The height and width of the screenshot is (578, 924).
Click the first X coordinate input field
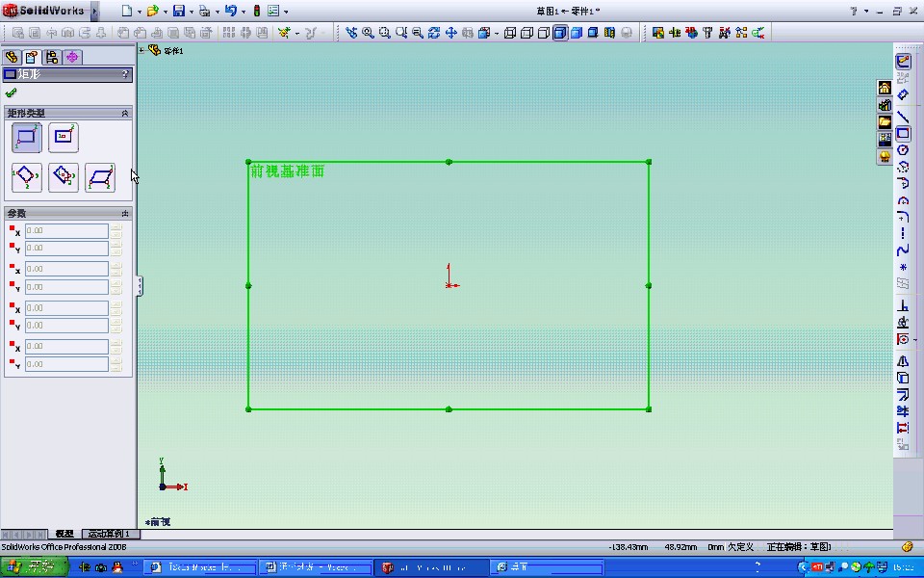pyautogui.click(x=66, y=230)
